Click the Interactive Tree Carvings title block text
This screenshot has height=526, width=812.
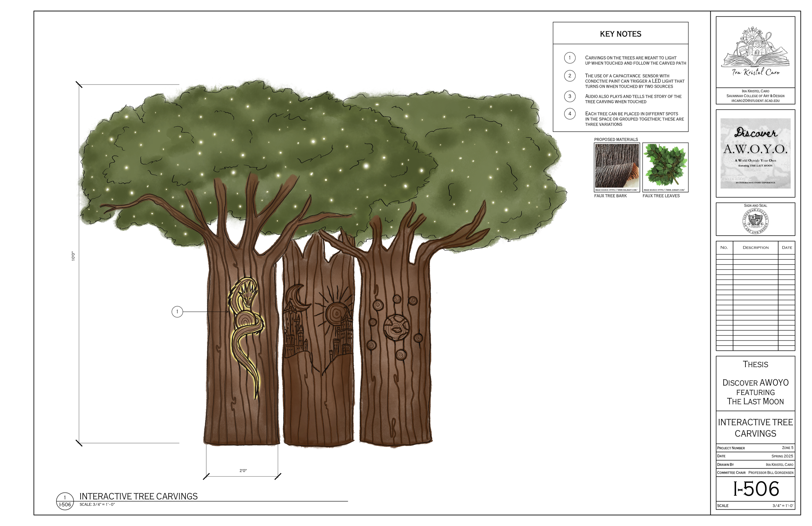coord(755,427)
